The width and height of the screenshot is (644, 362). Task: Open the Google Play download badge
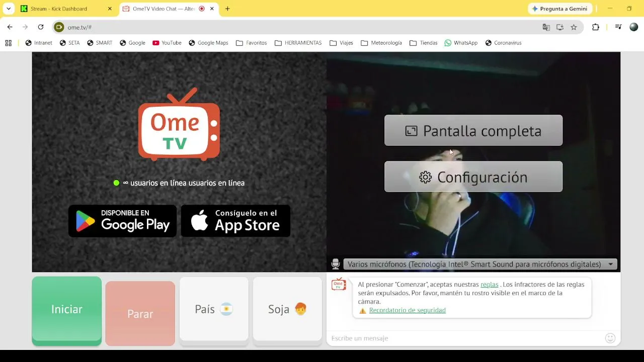coord(122,221)
